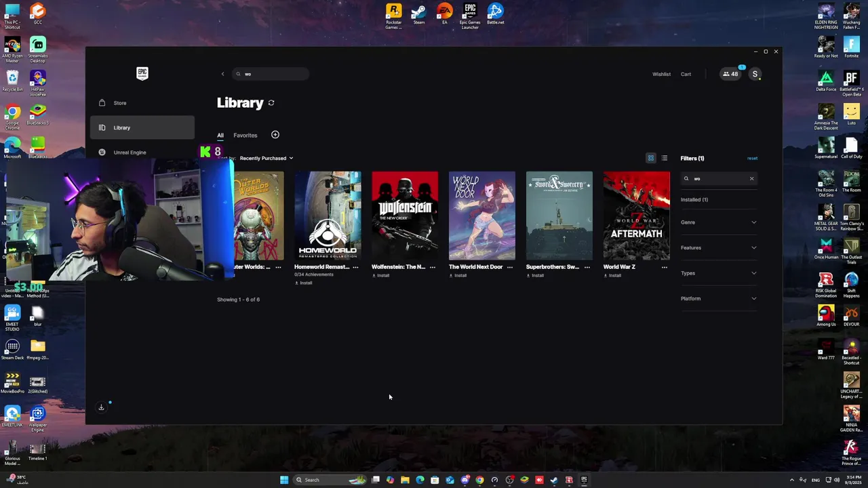Open Homeworld Remastered Collection game cover
This screenshot has width=868, height=488.
328,216
